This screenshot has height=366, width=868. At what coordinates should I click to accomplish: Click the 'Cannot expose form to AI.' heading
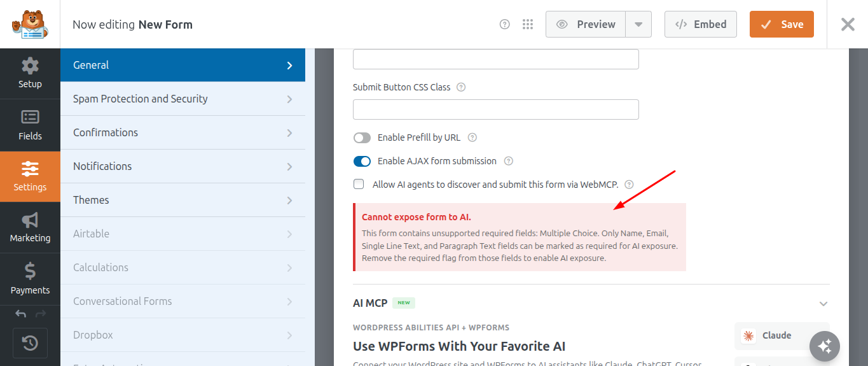click(417, 217)
